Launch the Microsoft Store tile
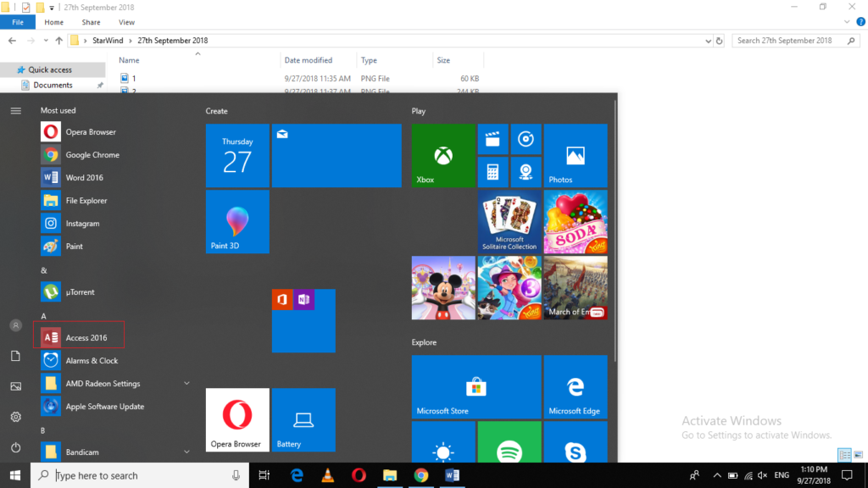This screenshot has height=488, width=868. (x=476, y=387)
